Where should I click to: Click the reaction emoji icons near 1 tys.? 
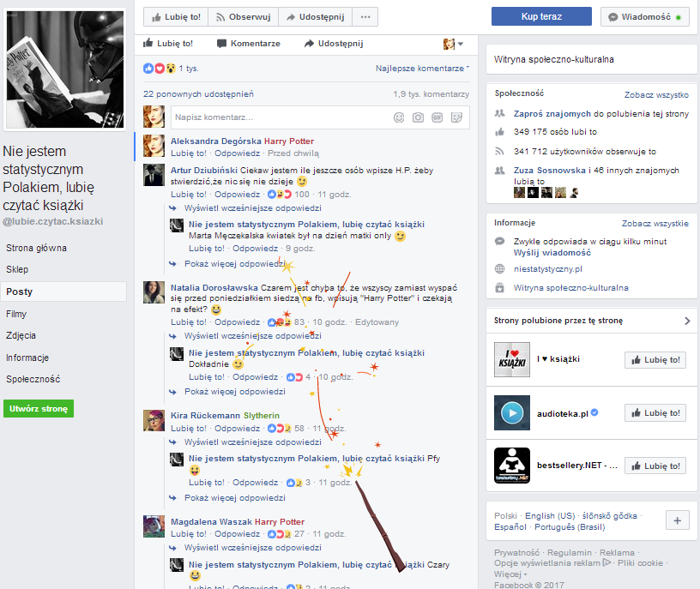[x=160, y=69]
